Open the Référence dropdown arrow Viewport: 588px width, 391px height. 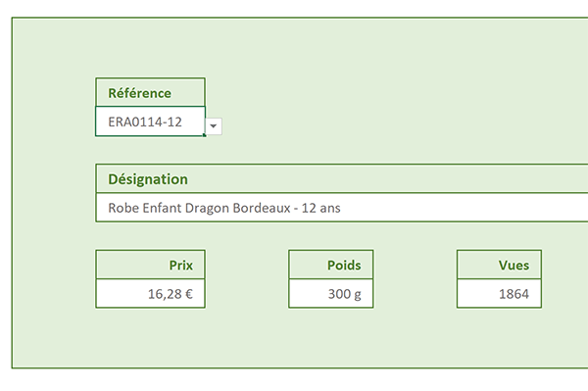point(214,126)
